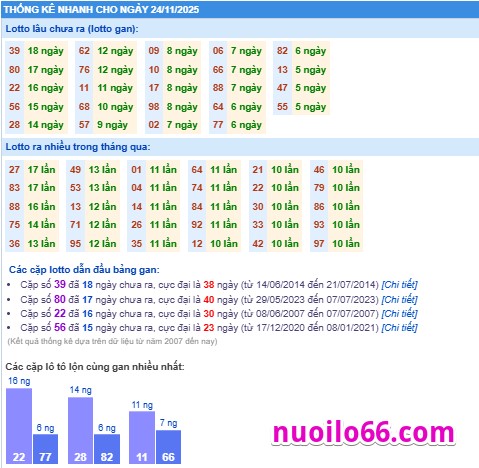
Task: Click '16 lần' cell beside number 88
Action: pyautogui.click(x=41, y=207)
